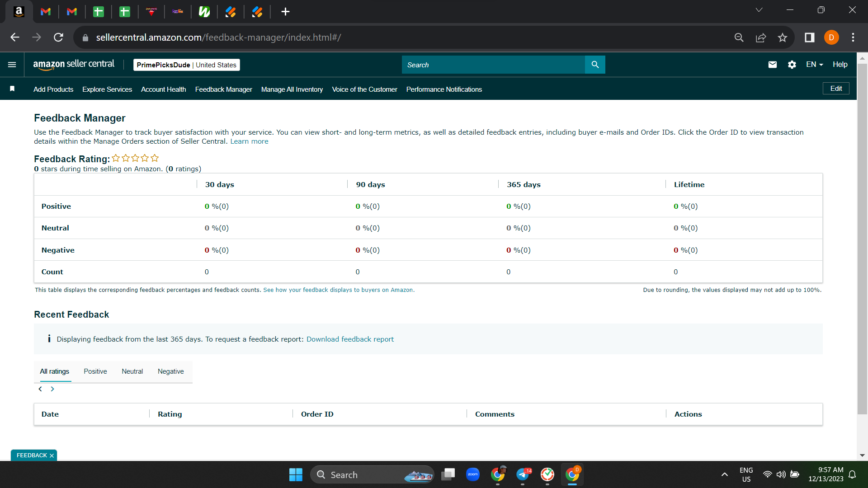Click Download feedback report link
The width and height of the screenshot is (868, 488).
tap(350, 339)
